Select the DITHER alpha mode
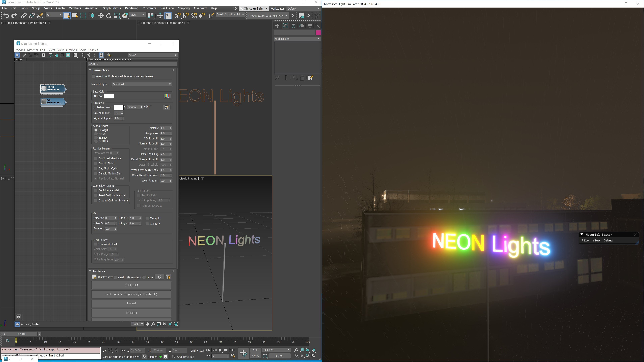Image resolution: width=644 pixels, height=362 pixels. [x=96, y=141]
